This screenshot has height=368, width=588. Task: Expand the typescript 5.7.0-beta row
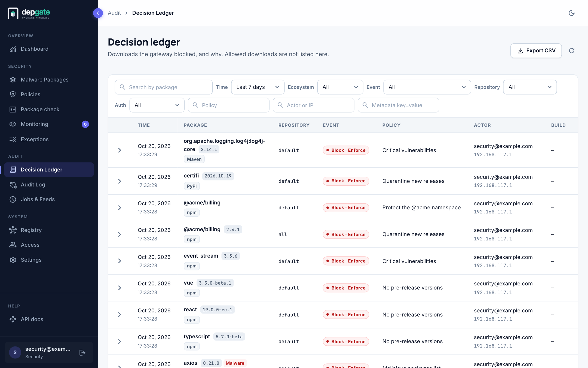[x=120, y=342]
